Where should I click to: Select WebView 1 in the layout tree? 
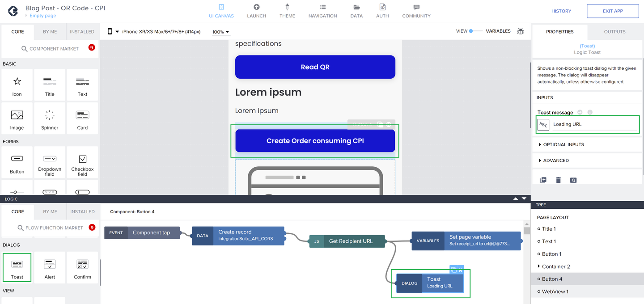[x=555, y=291]
